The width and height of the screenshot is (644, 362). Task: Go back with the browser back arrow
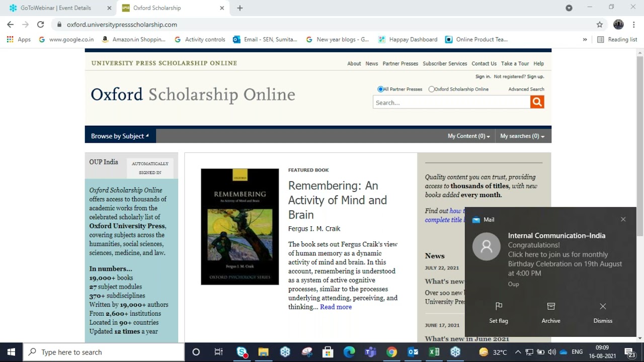click(x=10, y=24)
